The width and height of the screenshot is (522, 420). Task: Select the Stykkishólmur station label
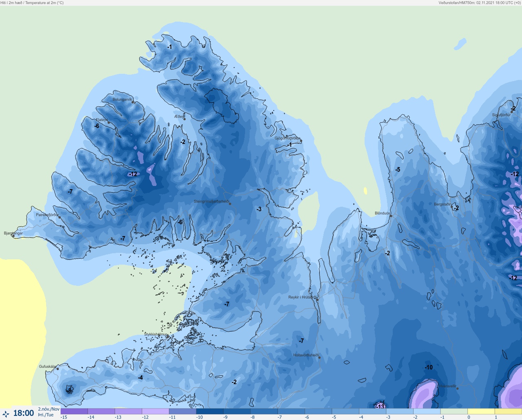156,334
